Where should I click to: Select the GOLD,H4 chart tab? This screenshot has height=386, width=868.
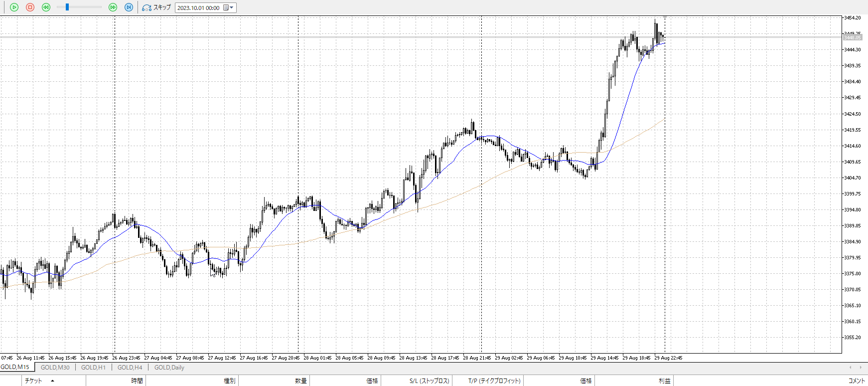pos(130,368)
